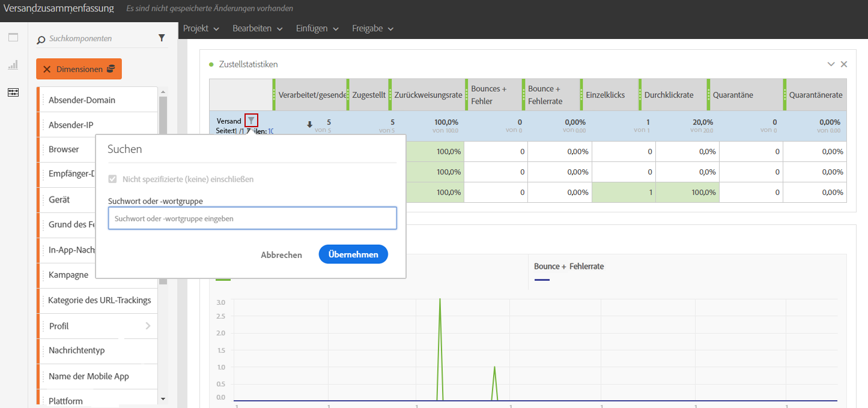Open the Freigabe menu
The image size is (868, 408).
click(372, 28)
